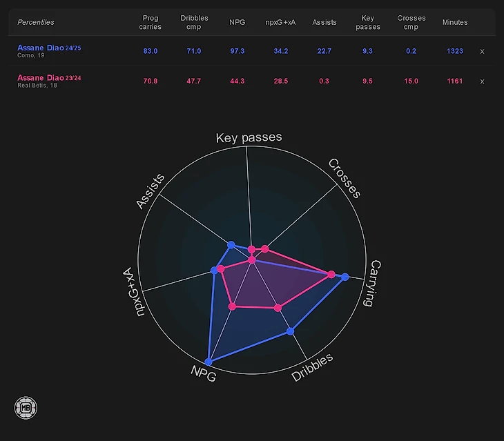Click the blue NPG data point
The image size is (504, 441).
209,362
